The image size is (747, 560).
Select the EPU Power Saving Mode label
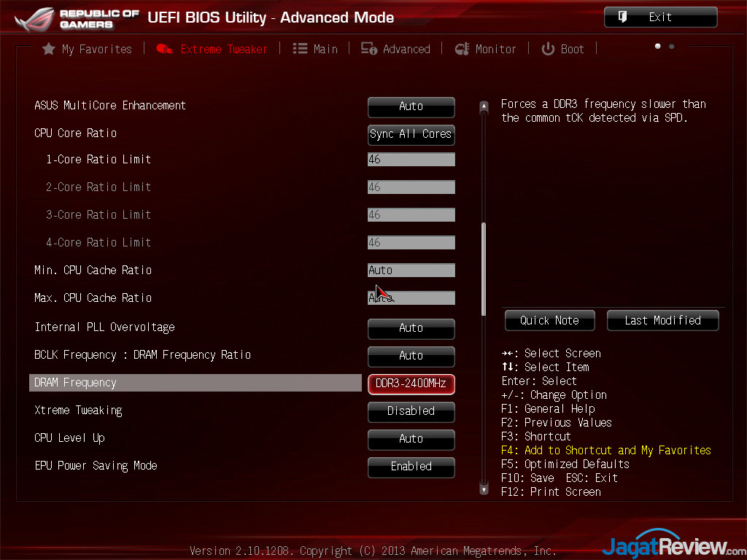click(96, 466)
